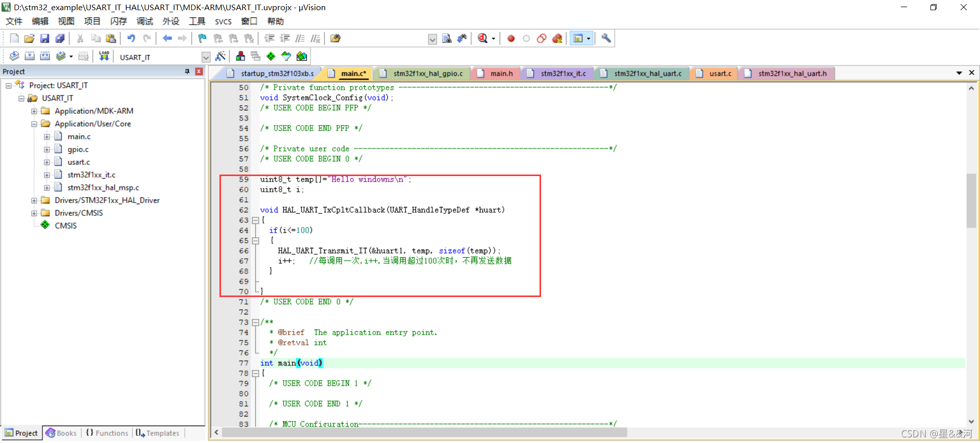Close the active editor tab with the X

tap(972, 73)
